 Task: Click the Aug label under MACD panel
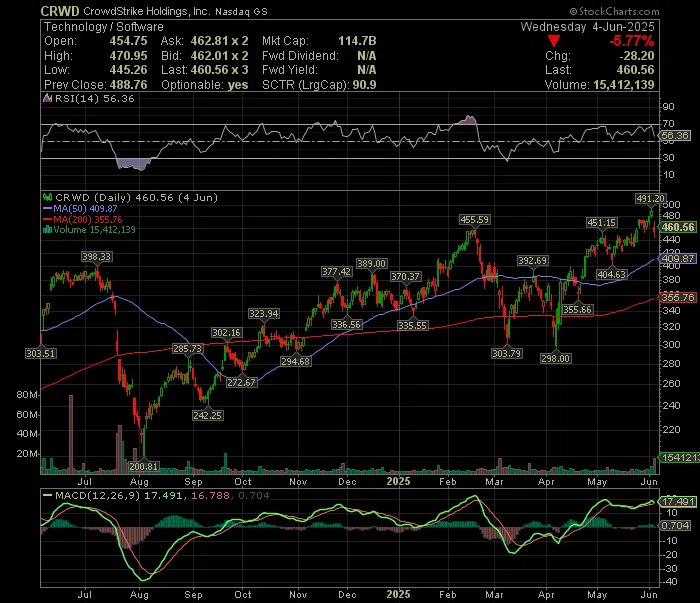coord(139,595)
